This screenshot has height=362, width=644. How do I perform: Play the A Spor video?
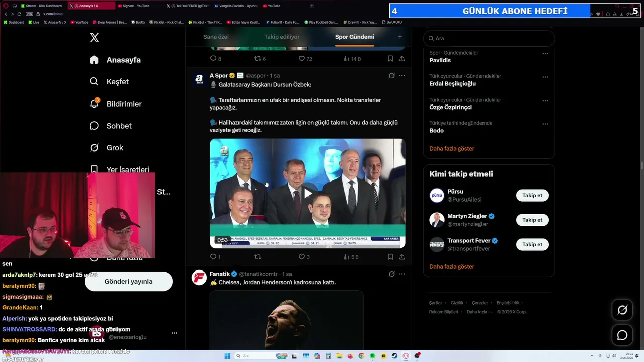(307, 193)
